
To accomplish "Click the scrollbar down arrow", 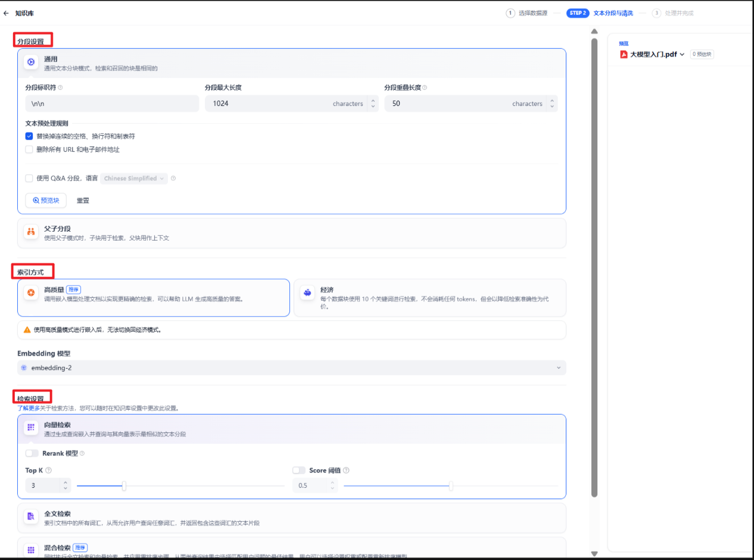I will 594,553.
